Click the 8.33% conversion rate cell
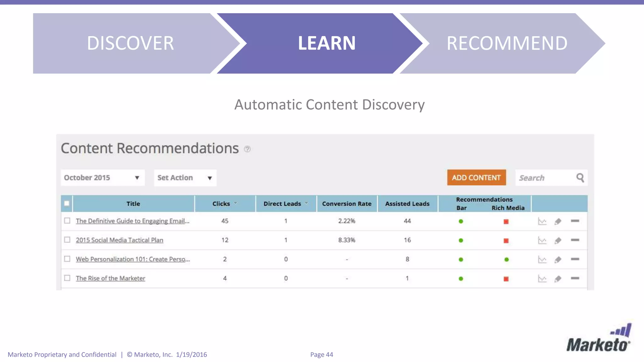This screenshot has width=644, height=362. [x=347, y=240]
